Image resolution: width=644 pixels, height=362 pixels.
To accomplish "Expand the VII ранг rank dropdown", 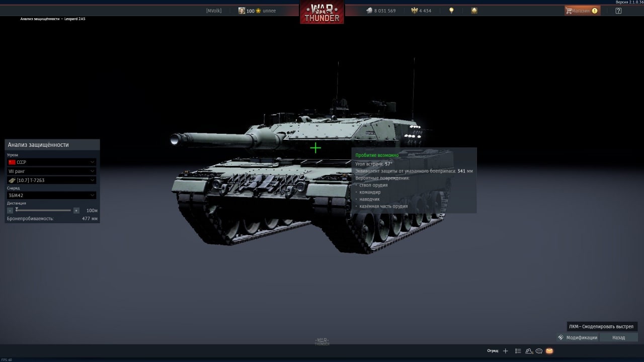I will [x=51, y=171].
